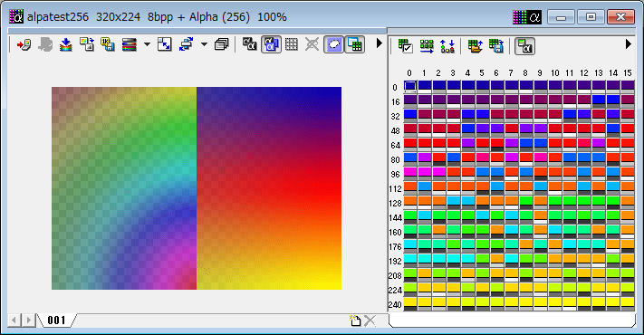The image size is (644, 335).
Task: Toggle the palette alpha view button
Action: pos(524,46)
